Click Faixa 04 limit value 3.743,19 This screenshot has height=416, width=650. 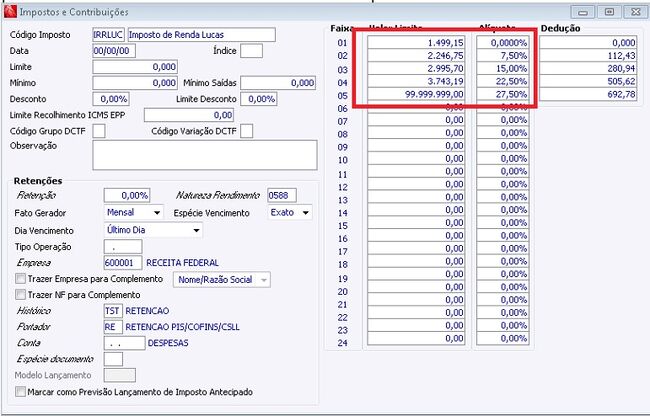point(416,81)
